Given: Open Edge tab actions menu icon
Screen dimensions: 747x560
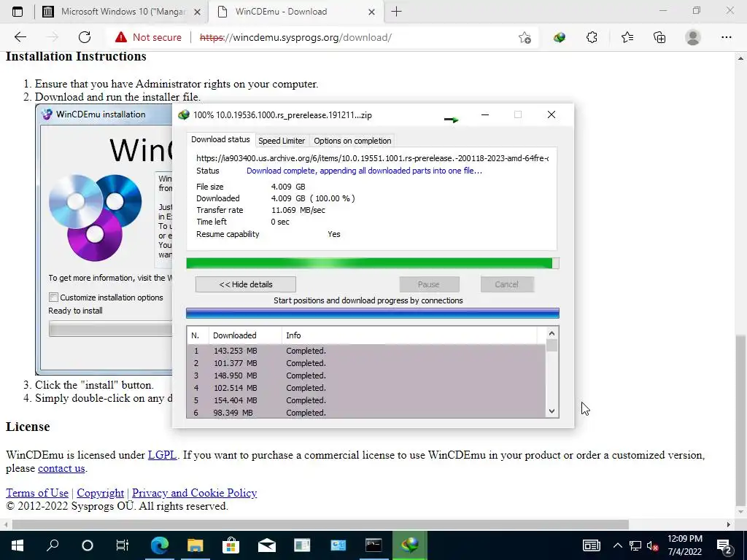Looking at the screenshot, I should point(18,12).
